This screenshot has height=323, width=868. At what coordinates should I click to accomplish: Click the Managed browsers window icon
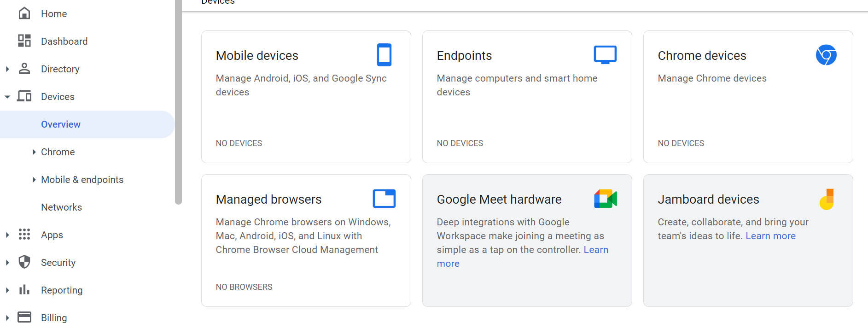[x=384, y=199]
